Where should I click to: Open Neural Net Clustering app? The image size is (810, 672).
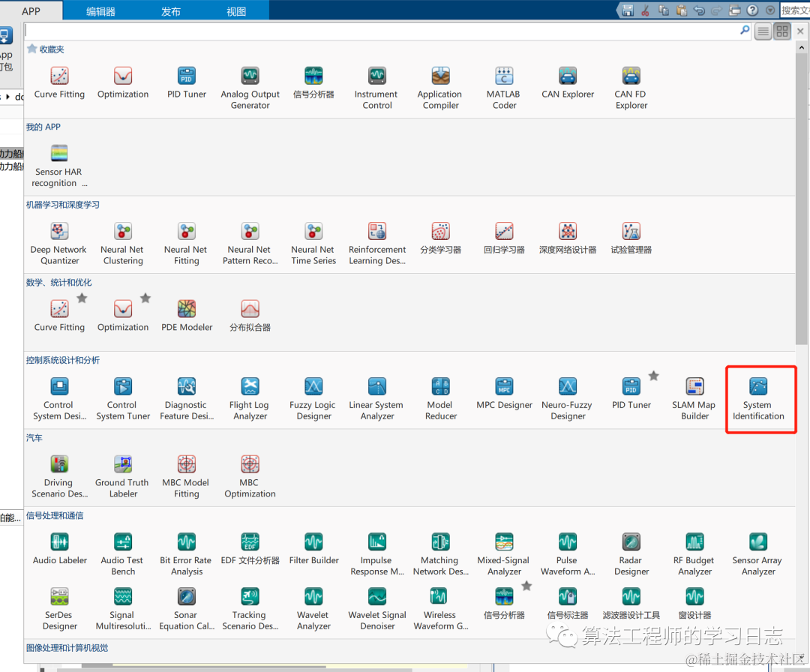coord(123,243)
